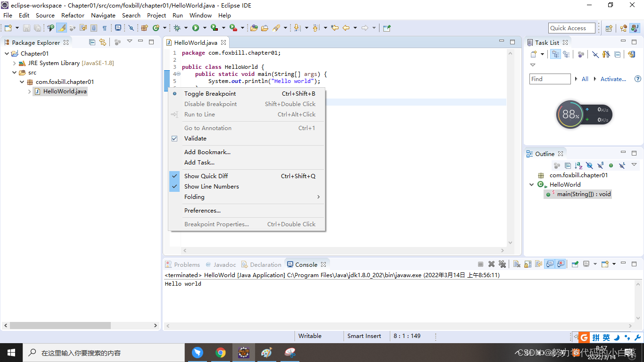Toggle Hide Static Members in Outline

click(600, 165)
